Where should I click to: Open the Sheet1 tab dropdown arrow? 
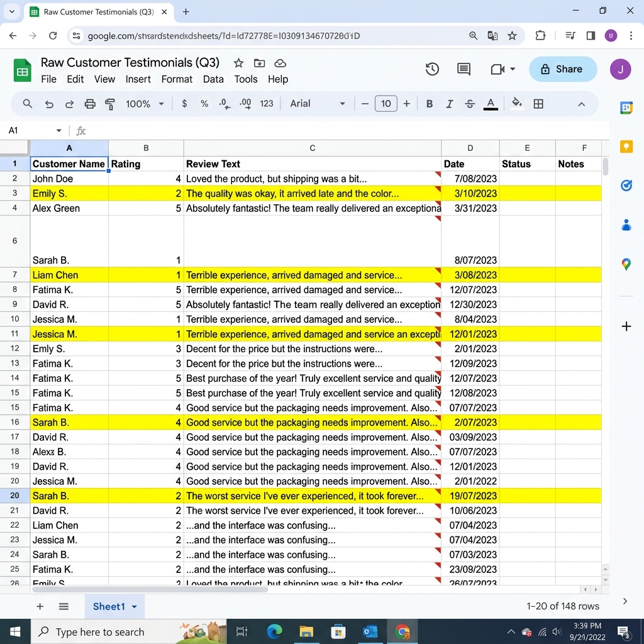coord(135,607)
